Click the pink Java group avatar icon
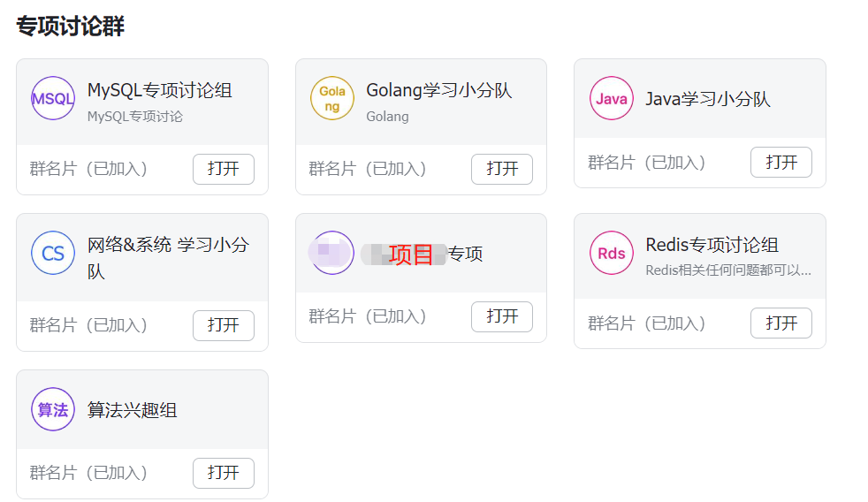This screenshot has width=868, height=502. point(612,98)
